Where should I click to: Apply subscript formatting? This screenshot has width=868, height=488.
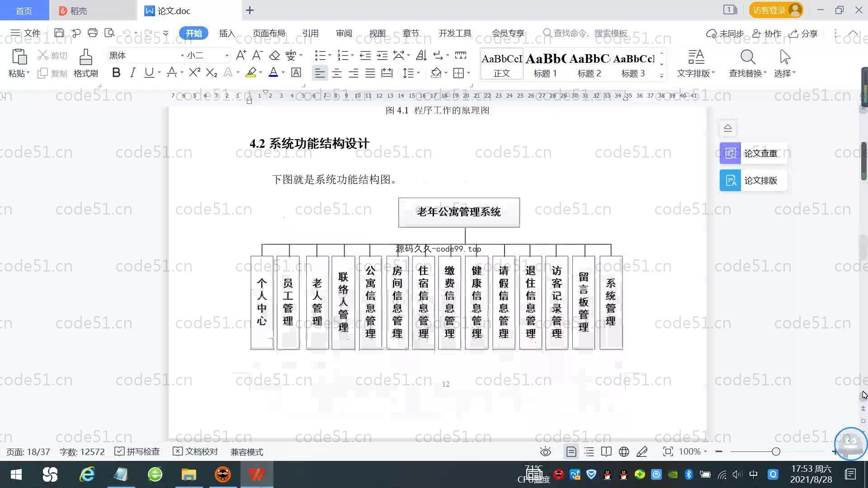click(211, 72)
